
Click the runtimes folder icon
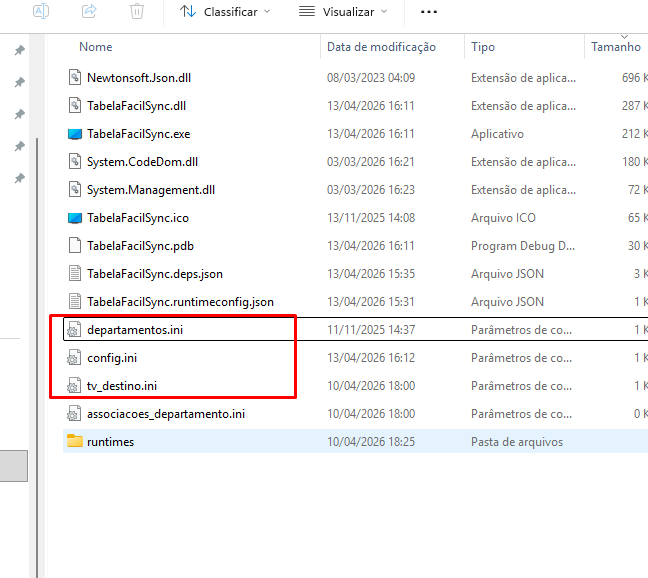coord(74,441)
